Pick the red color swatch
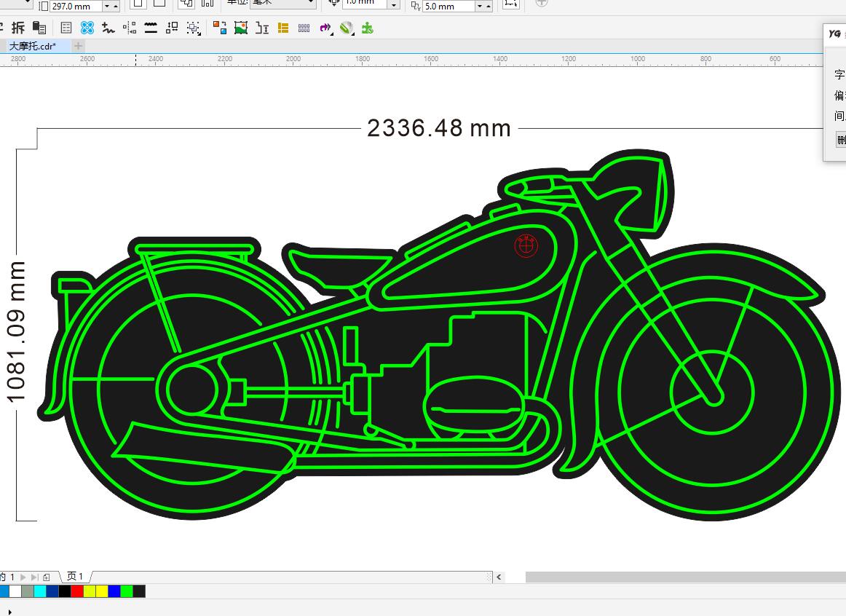This screenshot has height=616, width=846. point(77,591)
